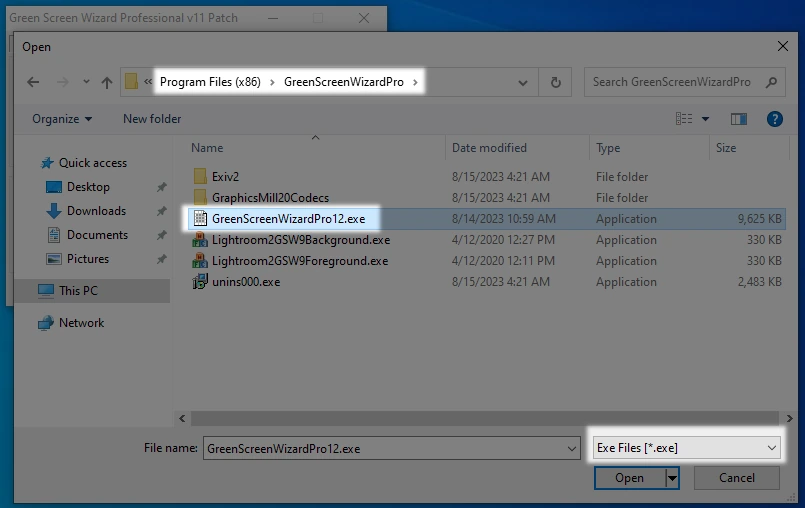The width and height of the screenshot is (805, 508).
Task: Create a New folder
Action: click(152, 119)
